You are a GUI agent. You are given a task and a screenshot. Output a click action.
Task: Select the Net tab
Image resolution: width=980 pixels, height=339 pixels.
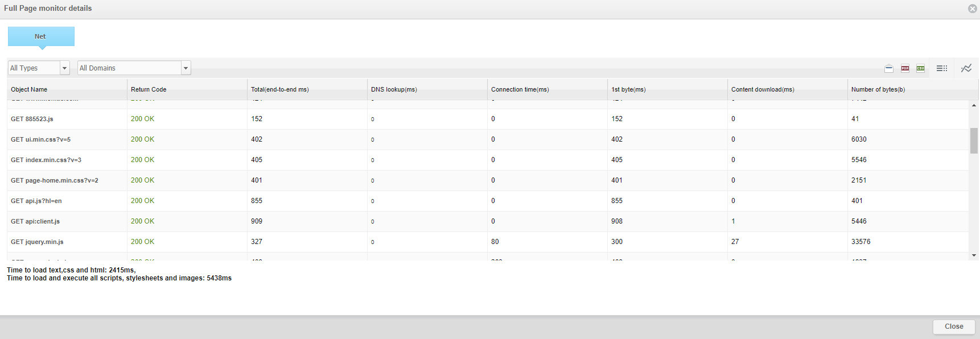point(40,36)
